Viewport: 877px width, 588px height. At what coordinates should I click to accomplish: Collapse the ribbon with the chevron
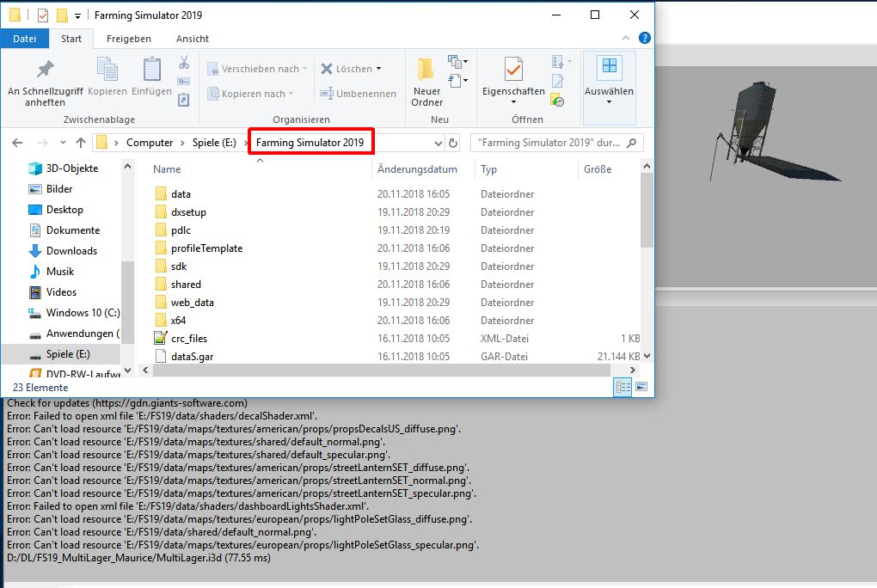click(x=626, y=38)
